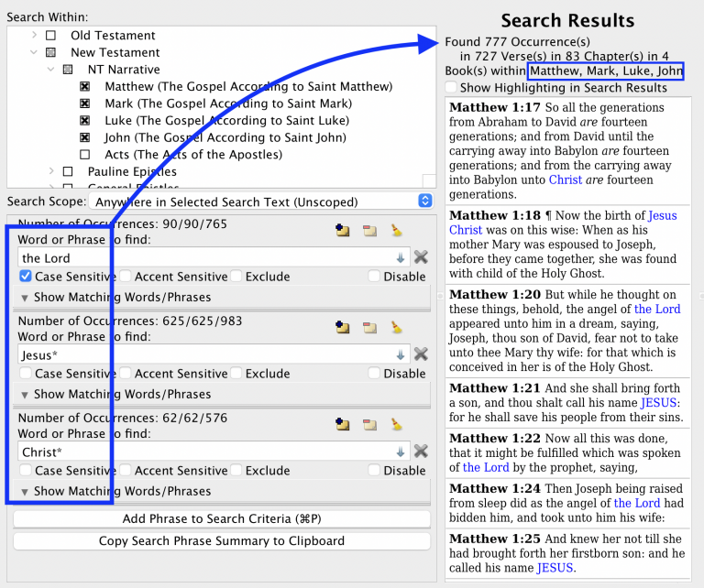Image resolution: width=704 pixels, height=588 pixels.
Task: Uncheck the Luke book checkbox
Action: point(85,120)
